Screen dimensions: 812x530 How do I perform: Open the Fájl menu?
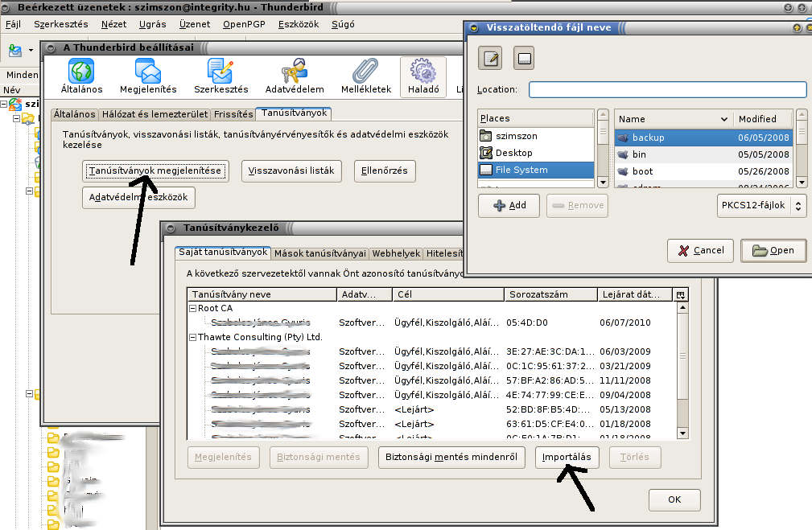point(13,24)
